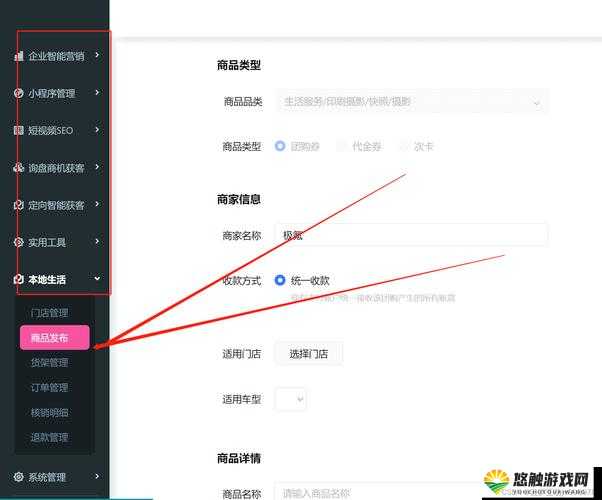
Task: Open the 适用车型 dropdown
Action: [290, 399]
